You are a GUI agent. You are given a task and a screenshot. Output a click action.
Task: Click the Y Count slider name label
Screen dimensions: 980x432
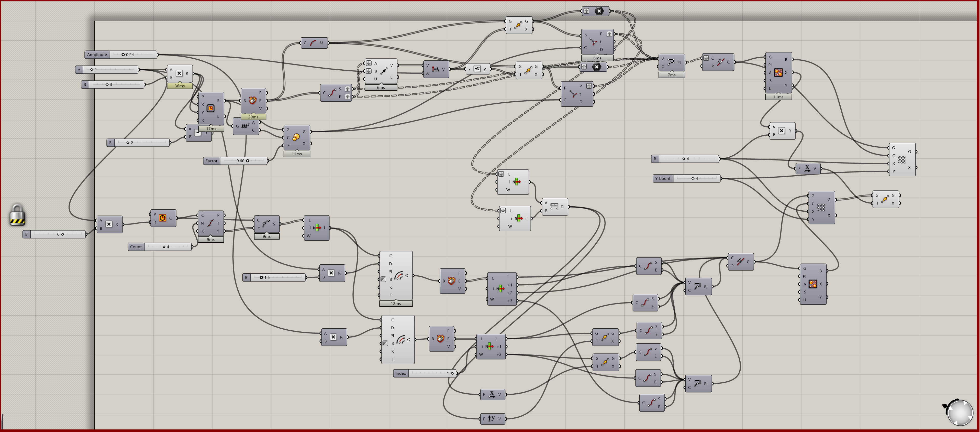click(663, 179)
